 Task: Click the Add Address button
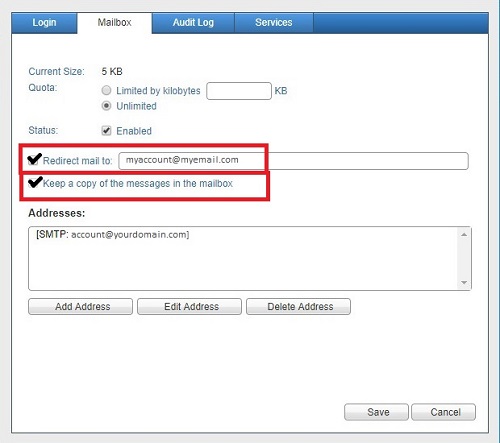point(80,306)
